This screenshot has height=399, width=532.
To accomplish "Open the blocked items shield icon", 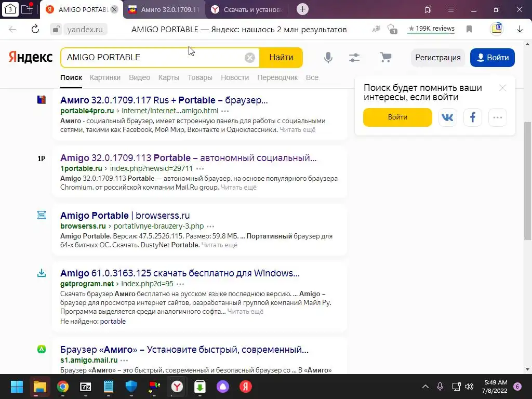I will coord(392,29).
